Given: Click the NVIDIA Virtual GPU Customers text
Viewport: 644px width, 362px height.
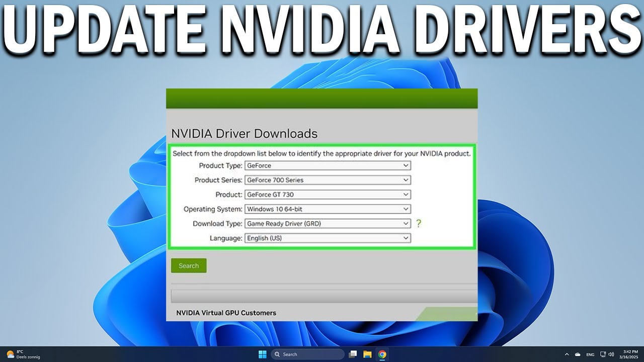Looking at the screenshot, I should click(226, 313).
